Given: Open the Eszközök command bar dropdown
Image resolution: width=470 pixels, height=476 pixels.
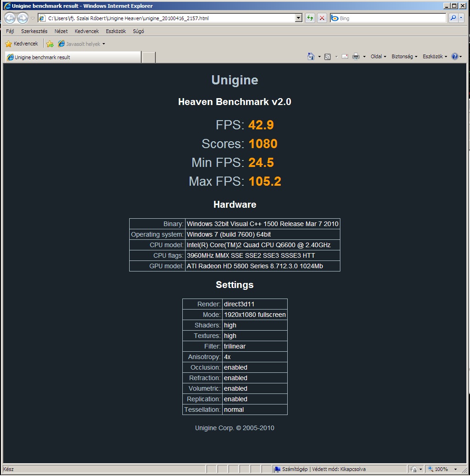Looking at the screenshot, I should (435, 56).
